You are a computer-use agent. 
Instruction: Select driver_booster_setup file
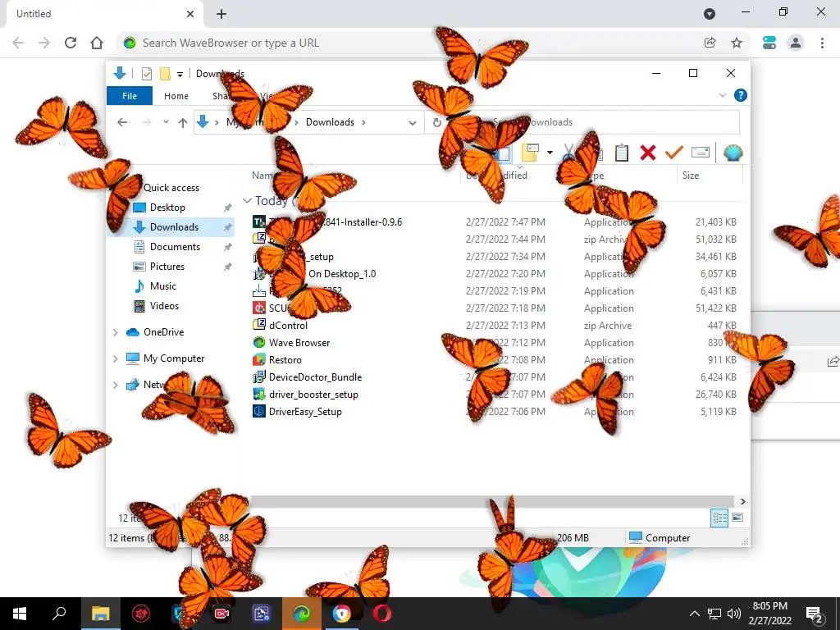coord(313,395)
